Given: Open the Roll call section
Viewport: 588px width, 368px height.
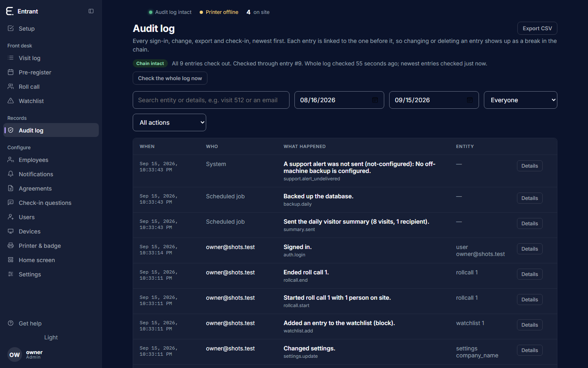Looking at the screenshot, I should click(x=51, y=87).
